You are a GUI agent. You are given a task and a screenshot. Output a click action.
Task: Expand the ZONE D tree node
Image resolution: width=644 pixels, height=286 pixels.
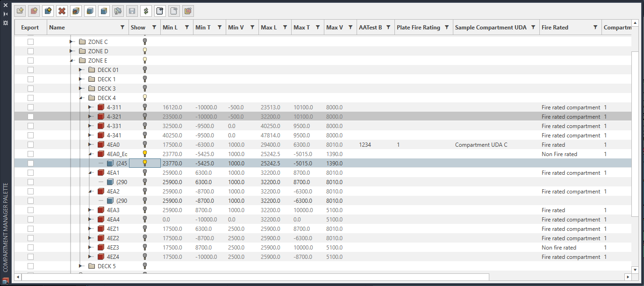pyautogui.click(x=72, y=51)
